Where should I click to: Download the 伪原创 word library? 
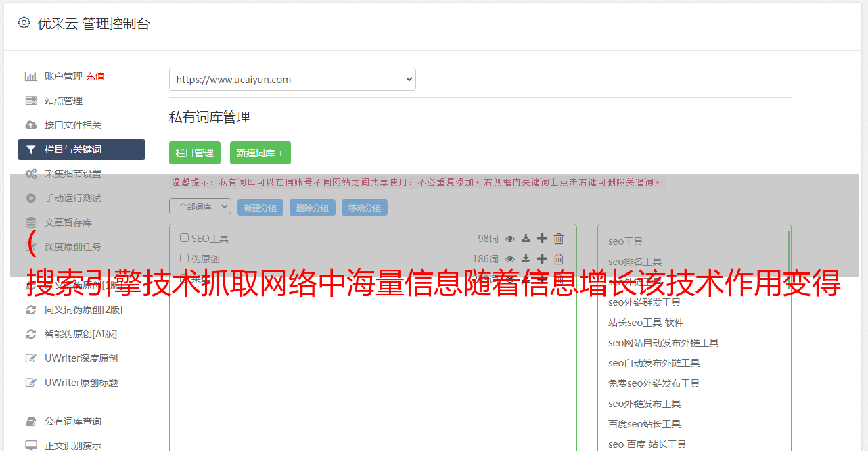526,259
